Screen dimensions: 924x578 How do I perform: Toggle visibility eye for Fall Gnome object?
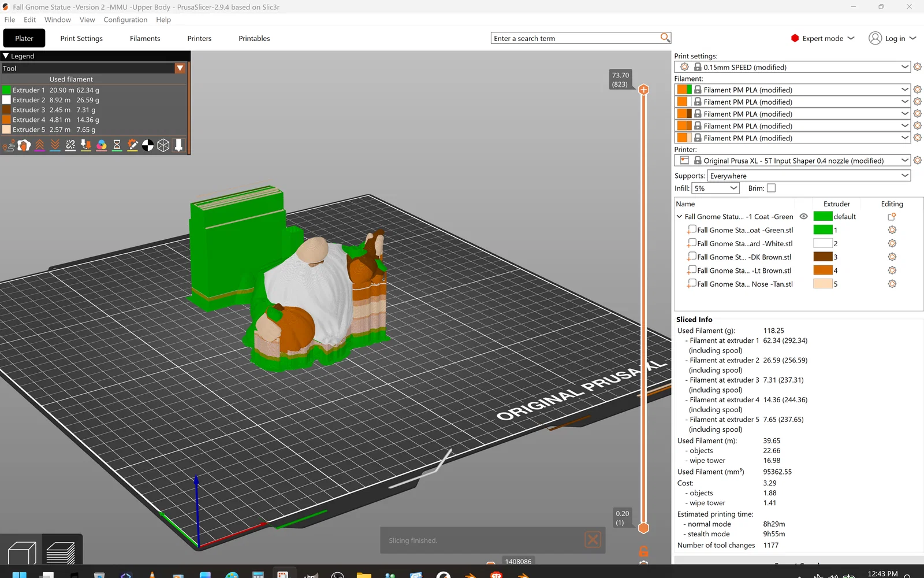803,217
